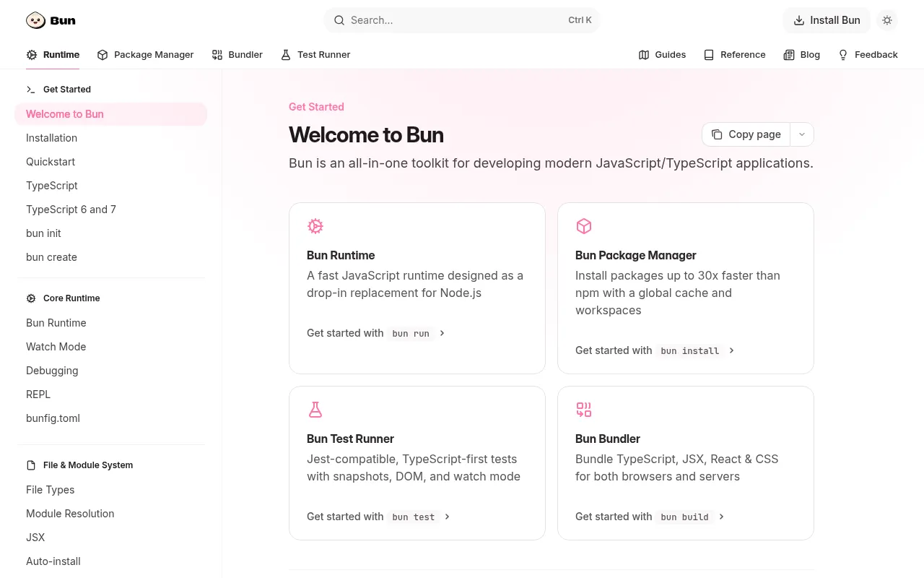Click the bun install code label

[690, 350]
